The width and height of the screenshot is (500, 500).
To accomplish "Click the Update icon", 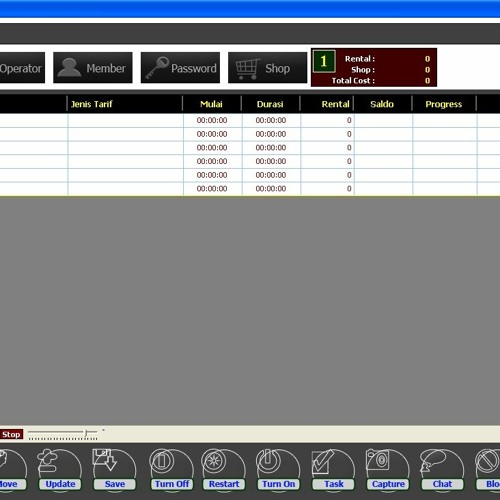I will click(x=48, y=461).
